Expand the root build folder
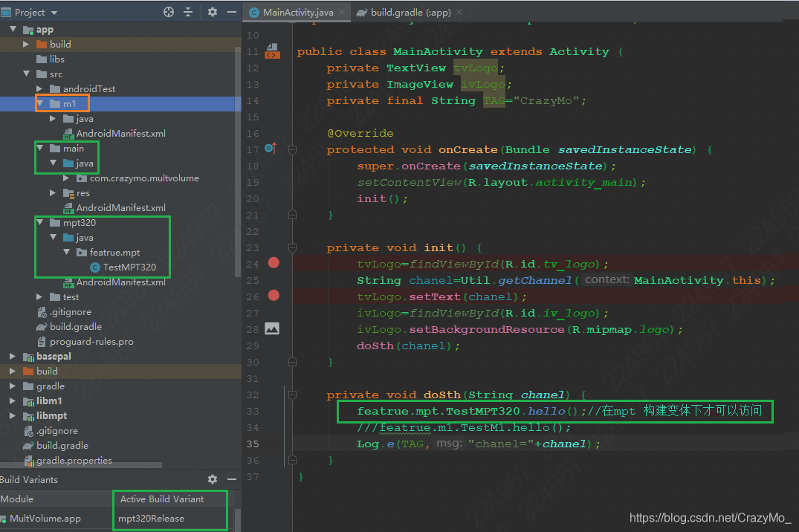This screenshot has width=799, height=532. coord(13,371)
